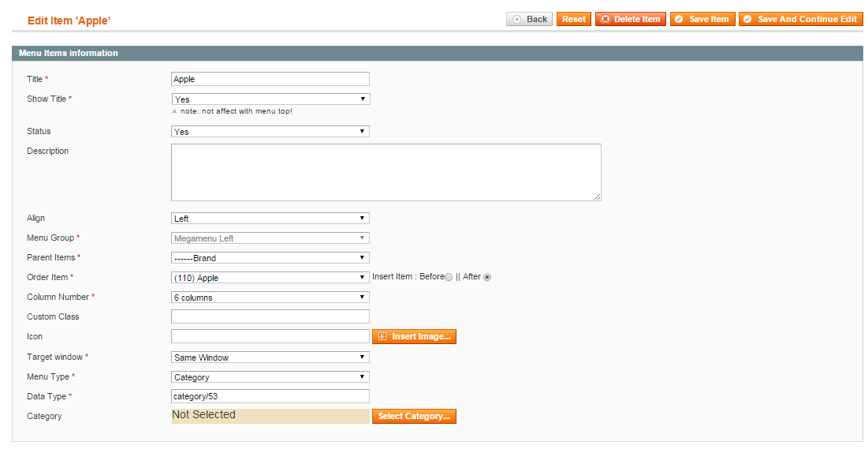The width and height of the screenshot is (868, 453).
Task: Click the 'Description' label
Action: pyautogui.click(x=47, y=151)
